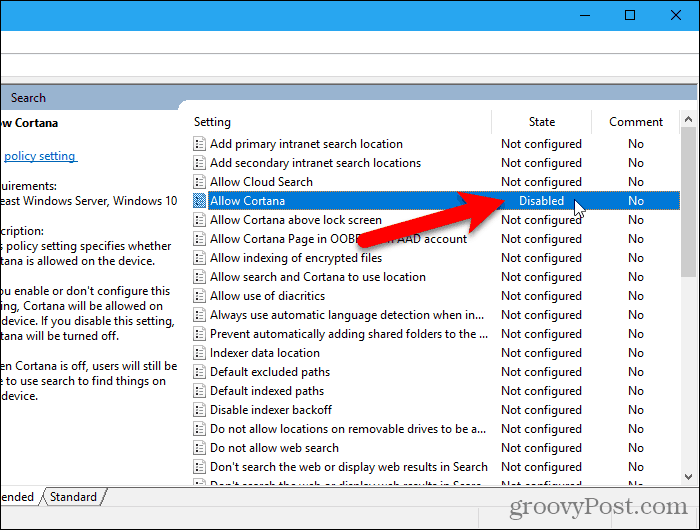Click the policy icon beside Don't search the web or display web results in Search
Image resolution: width=700 pixels, height=530 pixels.
coord(199,467)
